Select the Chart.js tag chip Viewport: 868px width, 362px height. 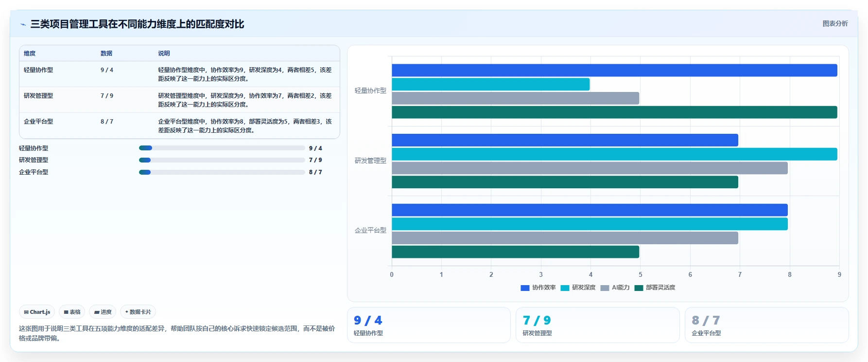(37, 312)
